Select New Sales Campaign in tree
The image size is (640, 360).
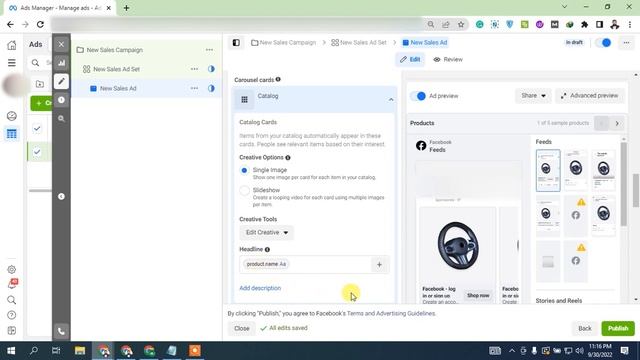pos(115,50)
